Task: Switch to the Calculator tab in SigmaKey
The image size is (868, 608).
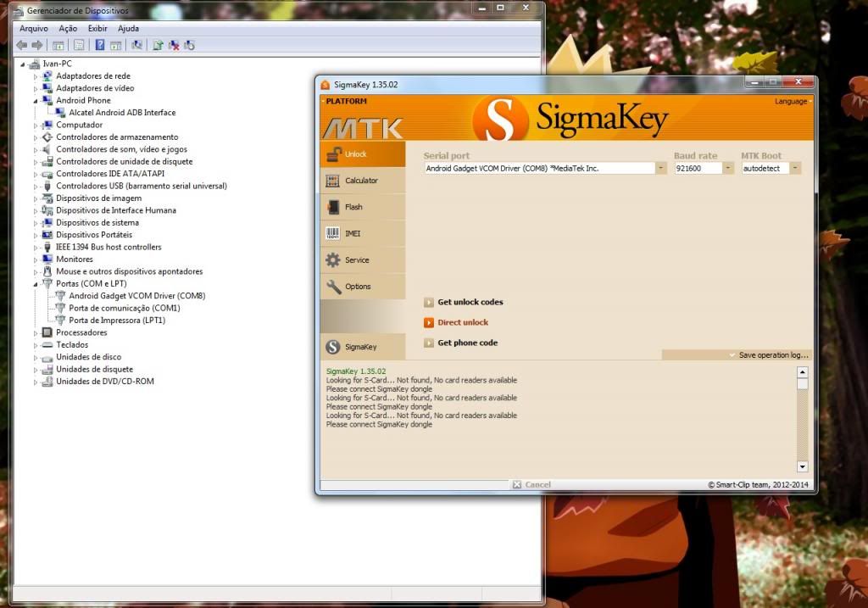Action: coord(363,181)
